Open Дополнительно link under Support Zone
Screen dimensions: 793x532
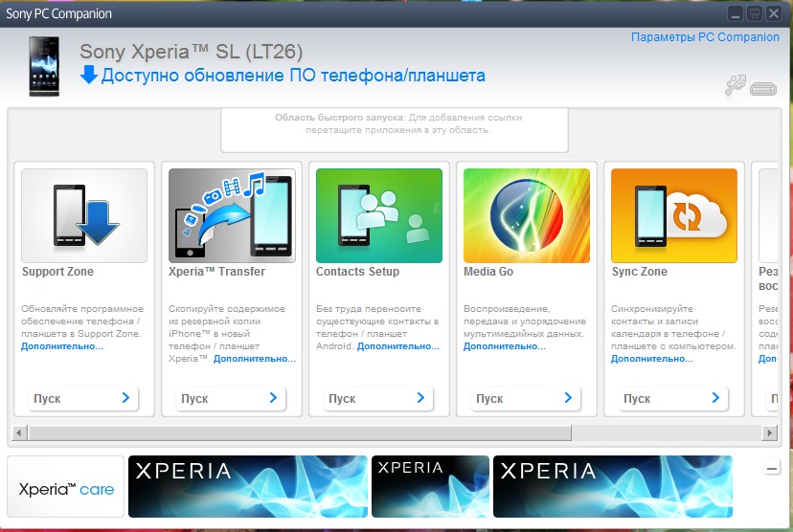[61, 346]
